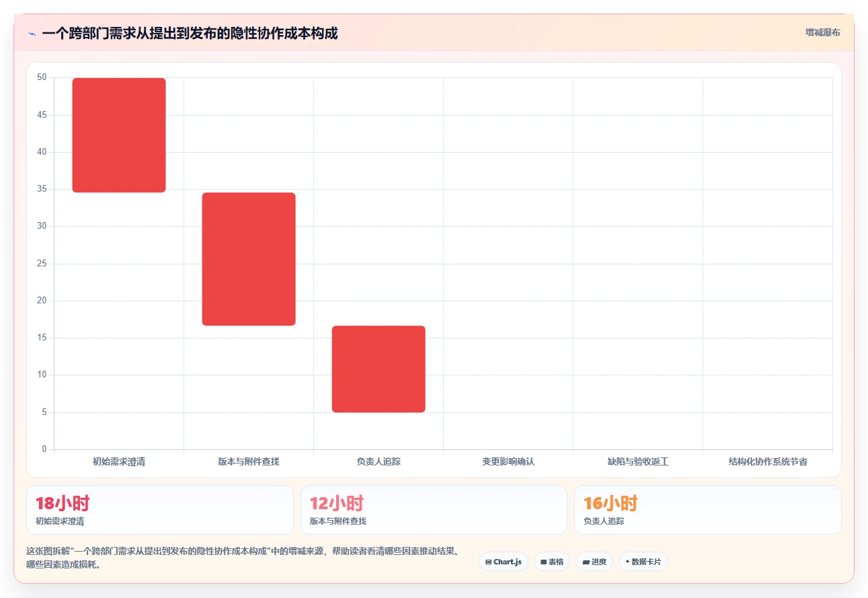Click the 变更影响确认 x-axis label

508,462
